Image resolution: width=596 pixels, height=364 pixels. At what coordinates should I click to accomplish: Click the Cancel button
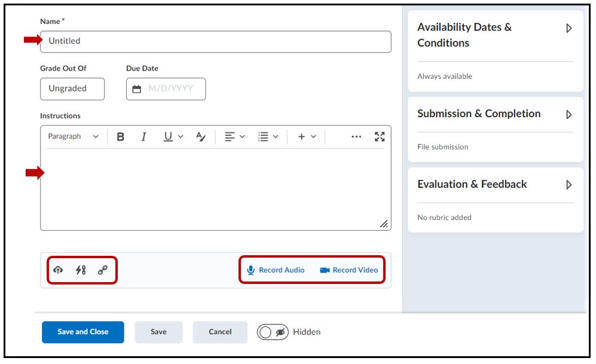click(220, 332)
